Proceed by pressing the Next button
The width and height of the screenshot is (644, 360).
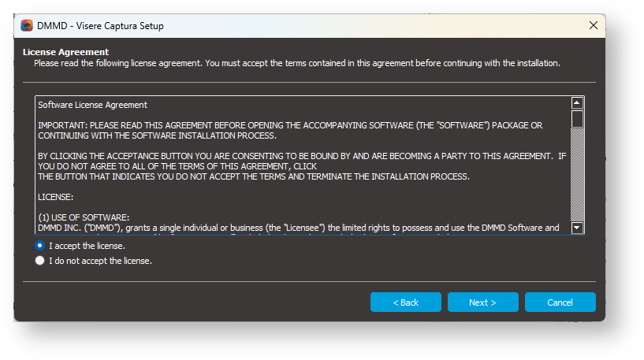click(x=482, y=302)
